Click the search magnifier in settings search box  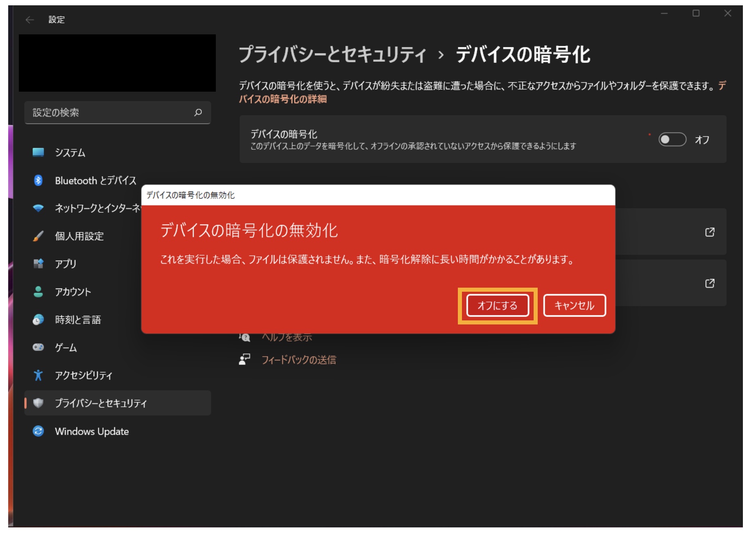[198, 113]
